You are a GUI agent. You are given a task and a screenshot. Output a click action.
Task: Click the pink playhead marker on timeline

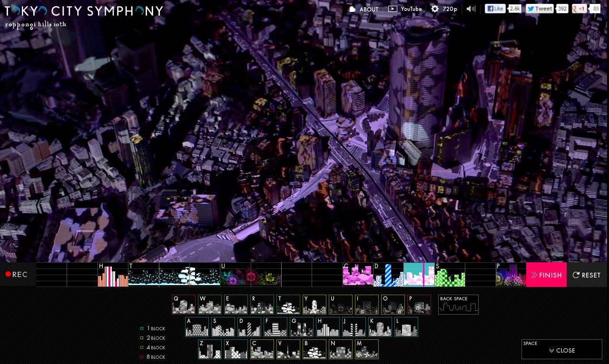423,275
